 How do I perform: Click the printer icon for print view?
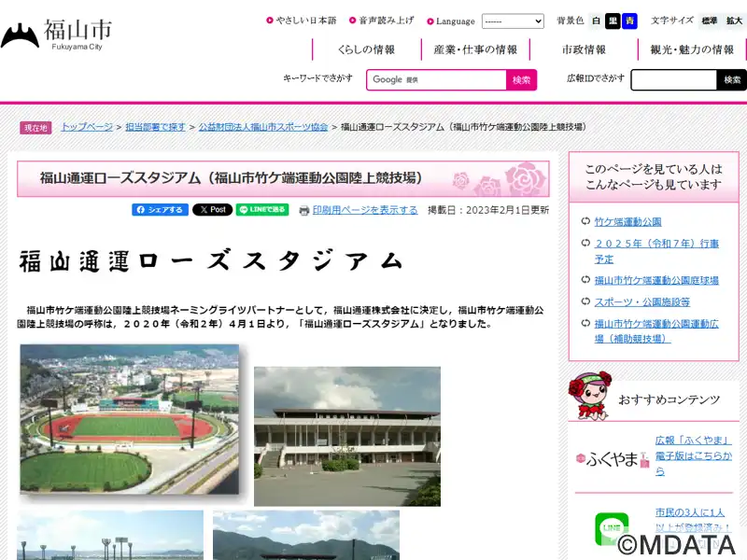(x=304, y=211)
